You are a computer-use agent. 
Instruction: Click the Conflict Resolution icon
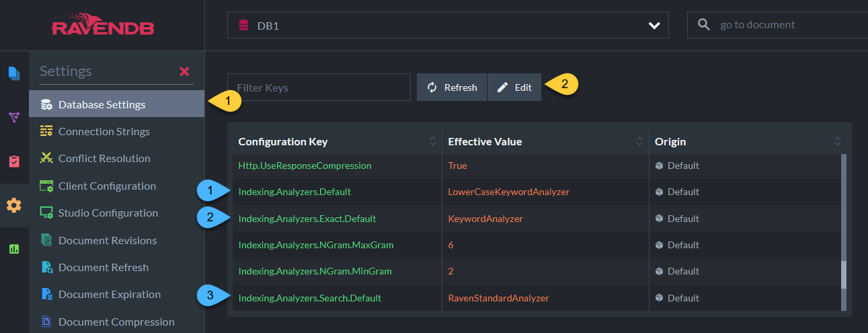(x=46, y=158)
